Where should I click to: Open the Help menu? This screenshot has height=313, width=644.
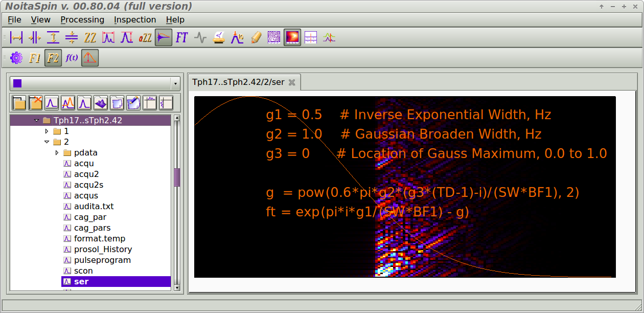(175, 19)
